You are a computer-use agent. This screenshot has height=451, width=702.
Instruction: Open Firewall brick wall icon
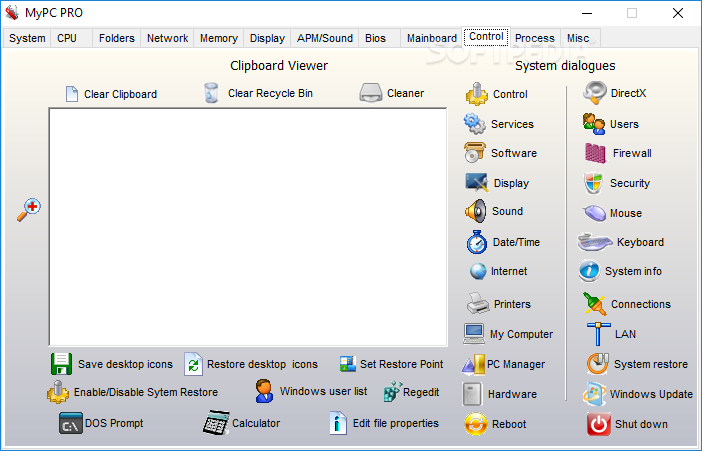(x=595, y=153)
